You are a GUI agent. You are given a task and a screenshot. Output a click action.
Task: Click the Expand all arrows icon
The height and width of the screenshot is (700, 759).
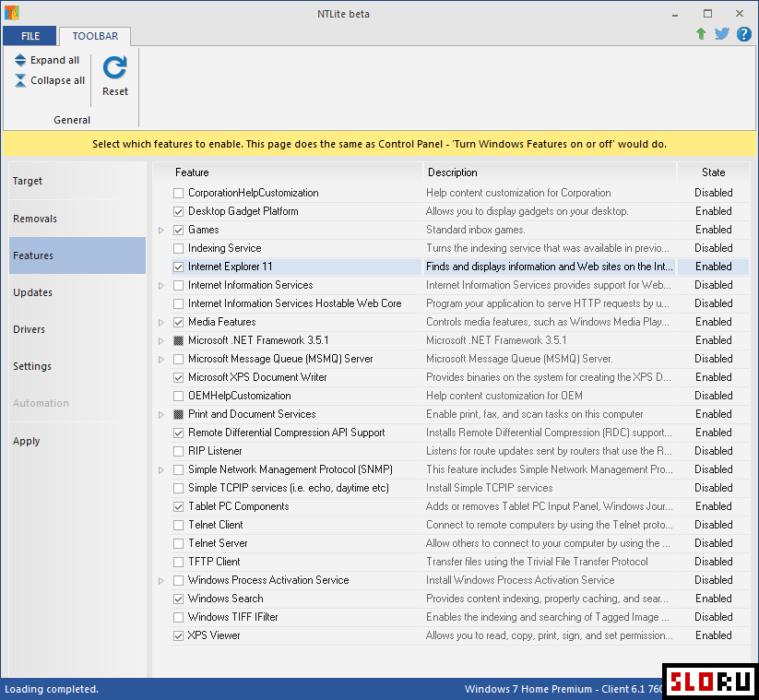click(x=20, y=60)
